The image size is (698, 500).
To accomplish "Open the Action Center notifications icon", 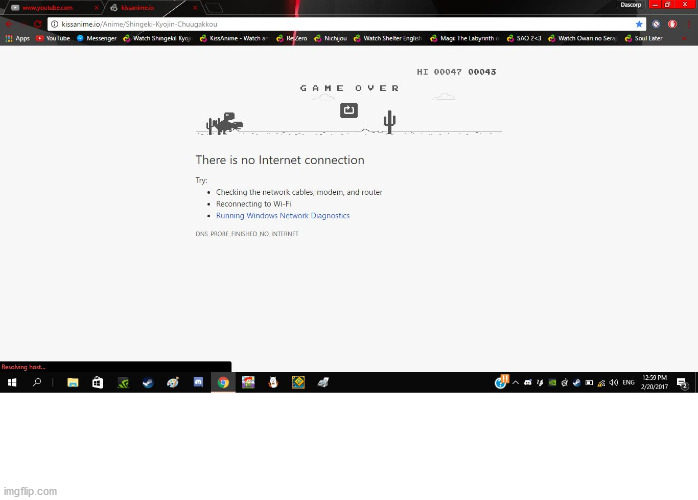I will 682,382.
